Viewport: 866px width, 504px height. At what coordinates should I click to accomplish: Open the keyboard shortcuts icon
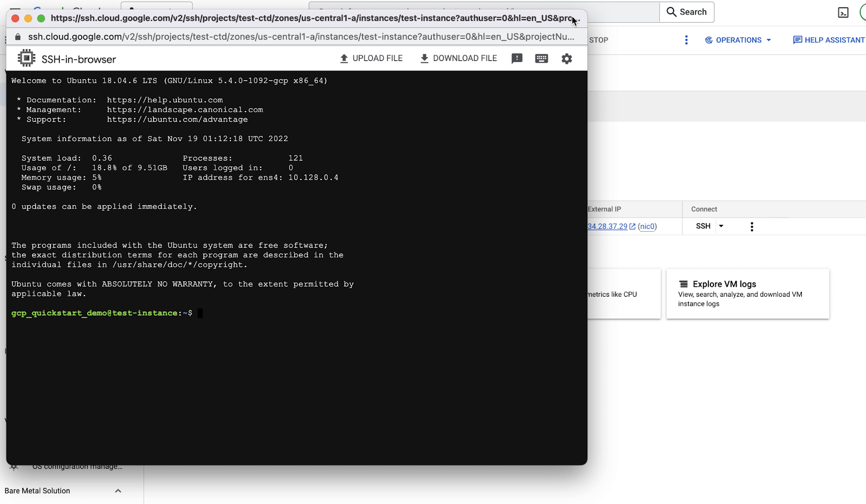(541, 58)
